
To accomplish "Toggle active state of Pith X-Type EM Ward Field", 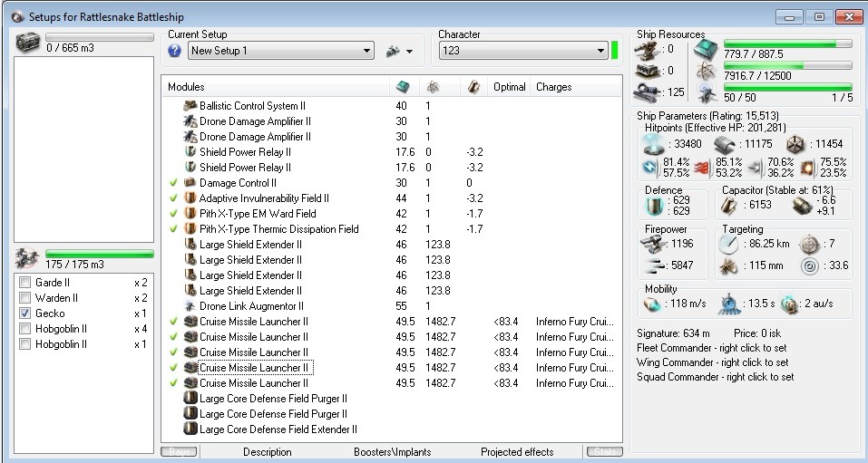I will pyautogui.click(x=173, y=214).
